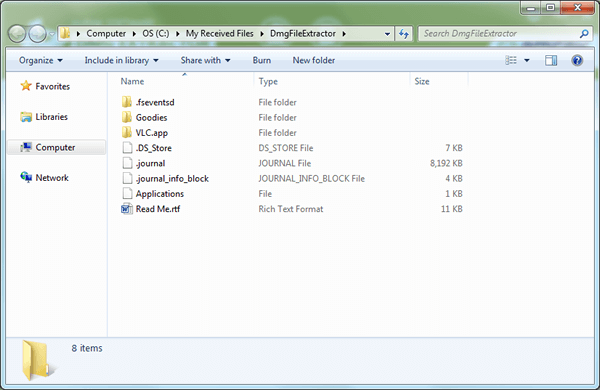
Task: Refresh the folder with the refresh icon
Action: click(404, 34)
